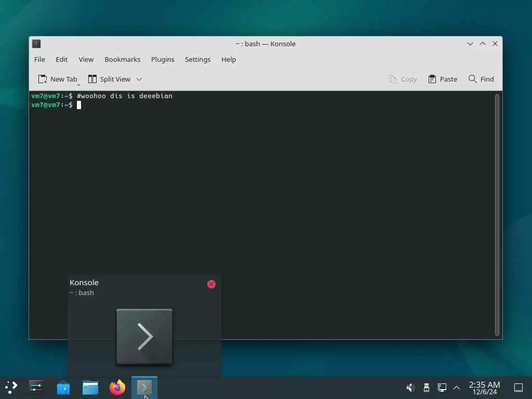This screenshot has height=399, width=532.
Task: Open a New Tab in Konsole
Action: coord(58,79)
